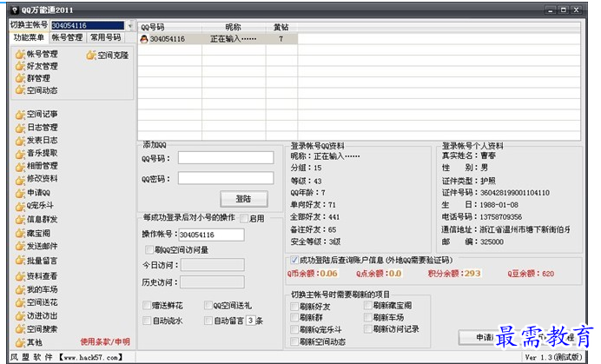Image resolution: width=601 pixels, height=364 pixels.
Task: Open 使用条款/申明 link
Action: [105, 341]
